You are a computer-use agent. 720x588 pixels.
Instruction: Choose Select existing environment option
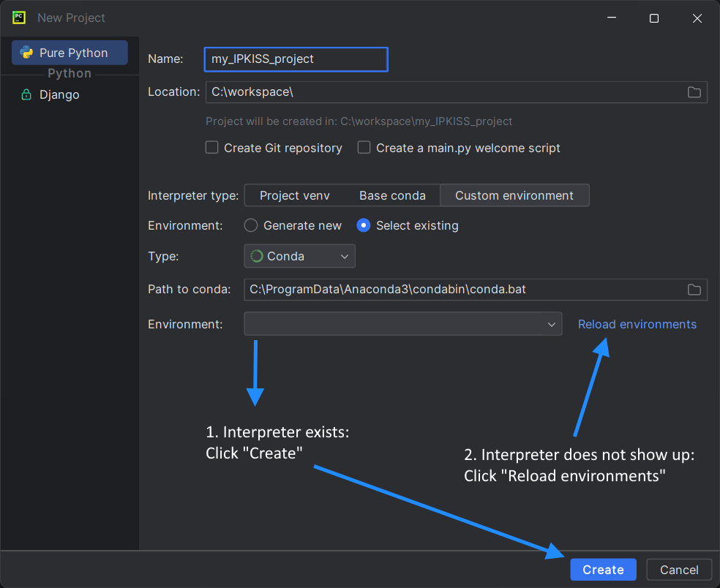click(364, 225)
